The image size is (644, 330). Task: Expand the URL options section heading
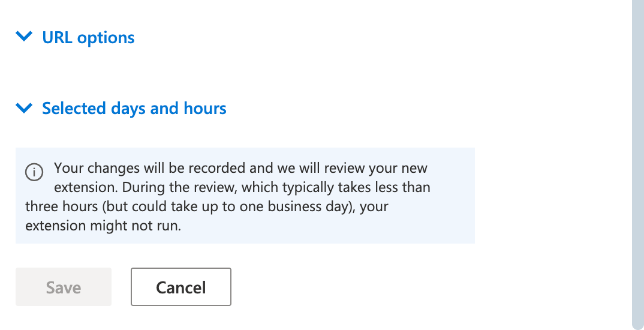pyautogui.click(x=88, y=38)
